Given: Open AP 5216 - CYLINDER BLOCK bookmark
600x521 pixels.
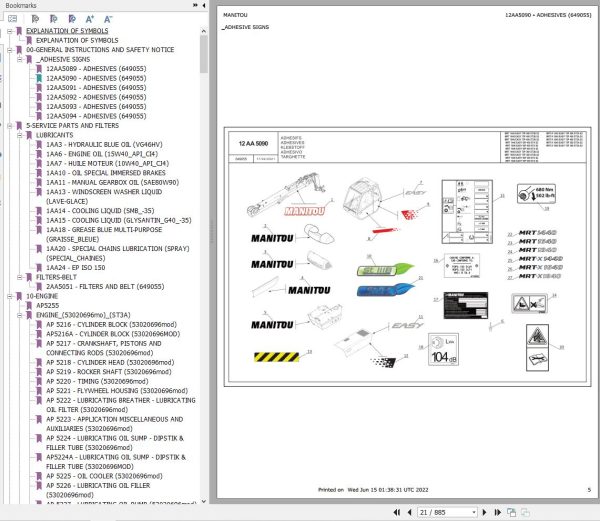Looking at the screenshot, I should coord(111,324).
